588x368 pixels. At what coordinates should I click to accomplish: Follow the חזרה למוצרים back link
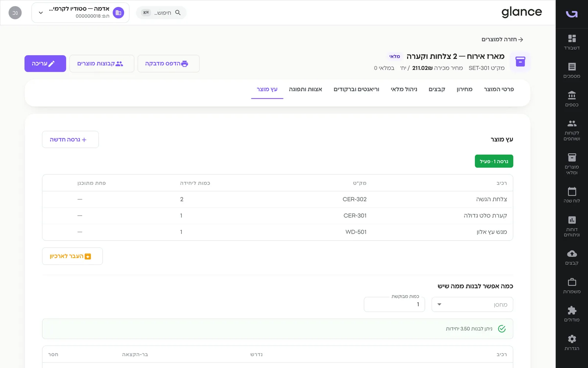click(x=502, y=39)
